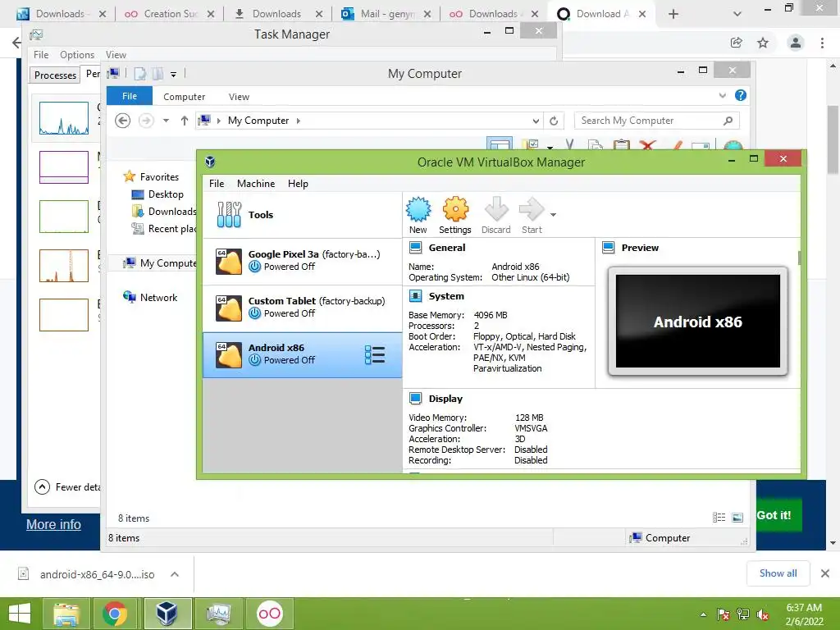Click the Back arrow in My Computer

(x=123, y=121)
